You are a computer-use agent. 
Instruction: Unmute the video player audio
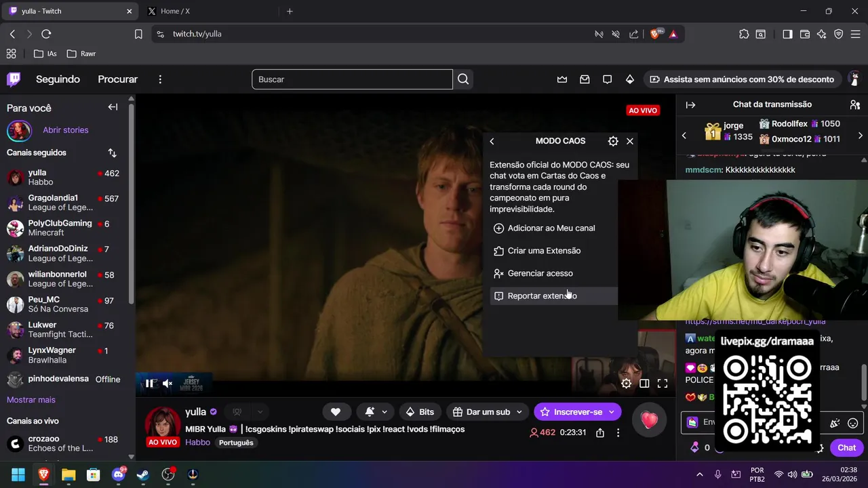(x=167, y=384)
